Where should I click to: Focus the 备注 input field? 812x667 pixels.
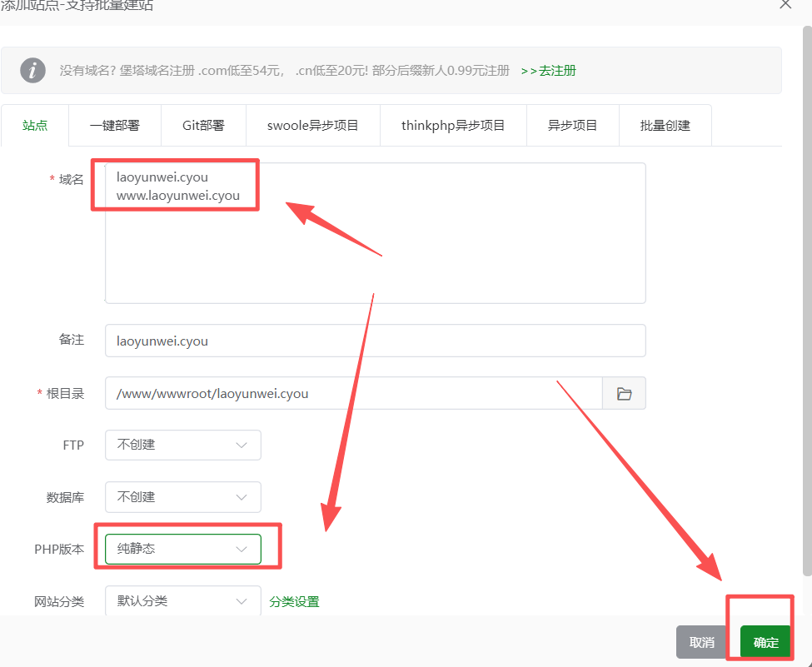tap(375, 341)
